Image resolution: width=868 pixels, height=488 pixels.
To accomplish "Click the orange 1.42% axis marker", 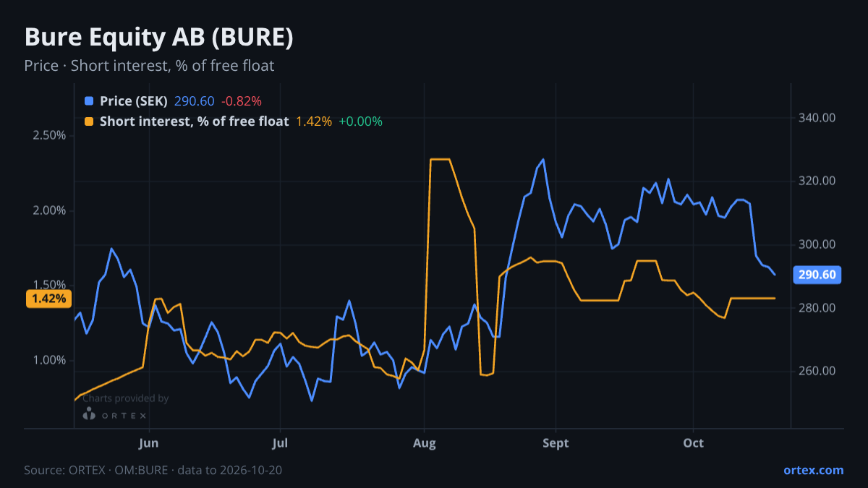I will [48, 299].
